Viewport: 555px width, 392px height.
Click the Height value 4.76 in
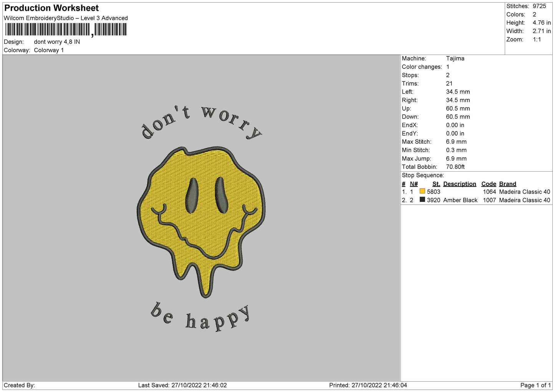pos(542,23)
